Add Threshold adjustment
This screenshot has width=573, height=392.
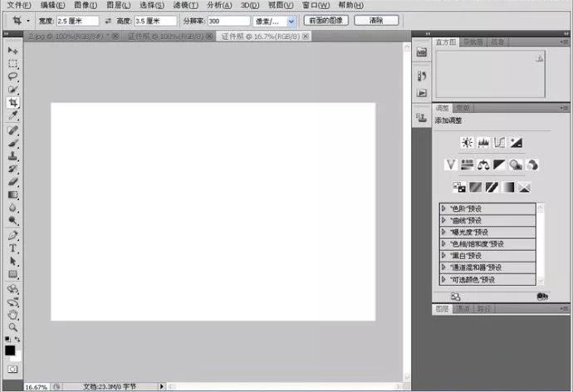tap(492, 187)
